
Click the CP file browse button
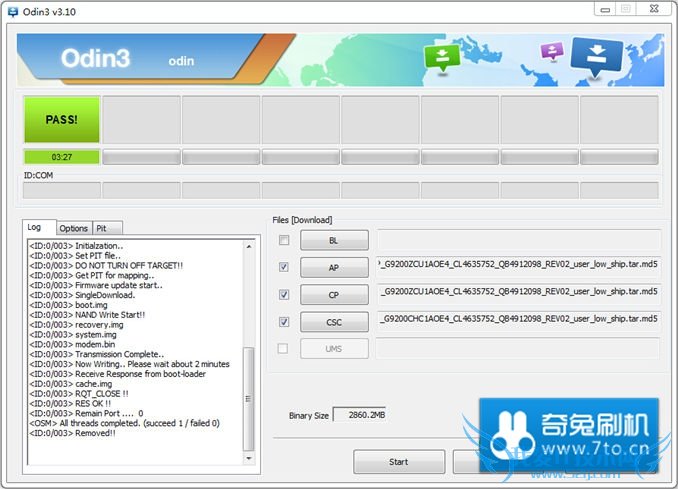[x=334, y=295]
